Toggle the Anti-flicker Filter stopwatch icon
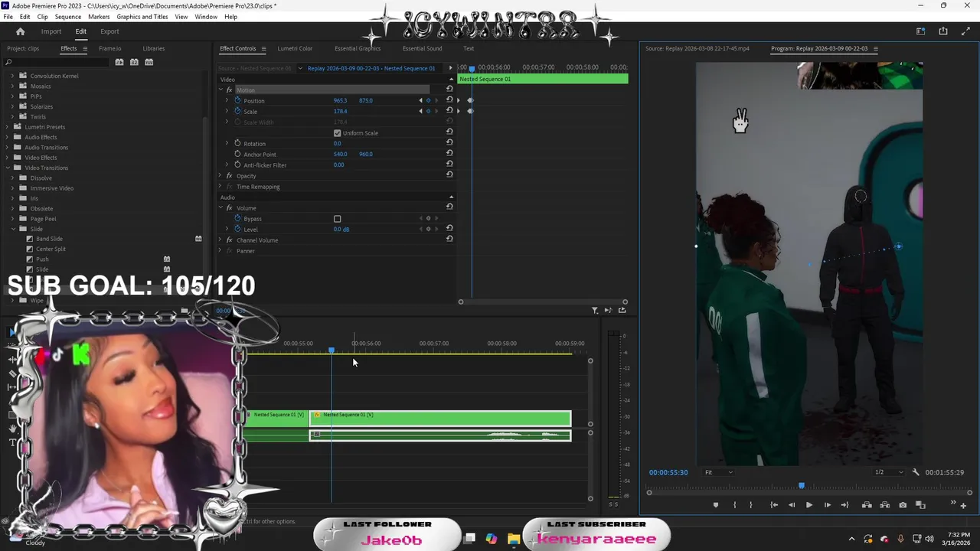Image resolution: width=980 pixels, height=551 pixels. pyautogui.click(x=237, y=165)
